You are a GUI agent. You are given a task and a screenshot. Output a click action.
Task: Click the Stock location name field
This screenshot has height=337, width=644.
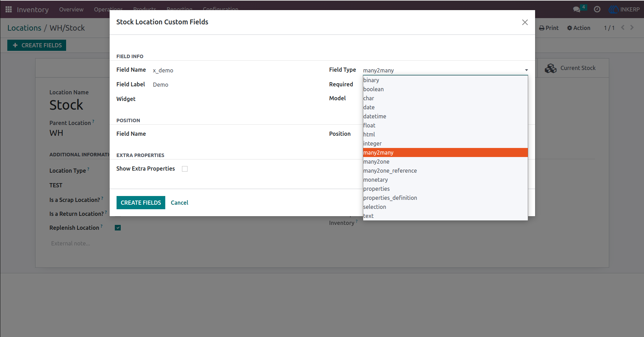point(66,105)
